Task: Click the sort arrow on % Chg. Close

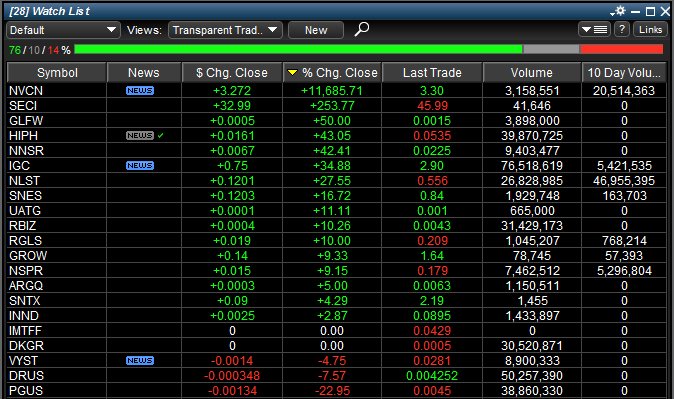Action: (292, 73)
